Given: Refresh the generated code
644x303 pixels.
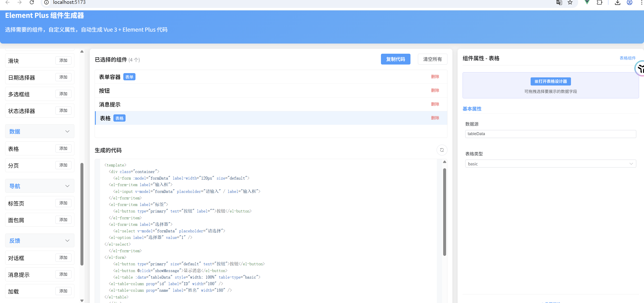Looking at the screenshot, I should (x=442, y=150).
